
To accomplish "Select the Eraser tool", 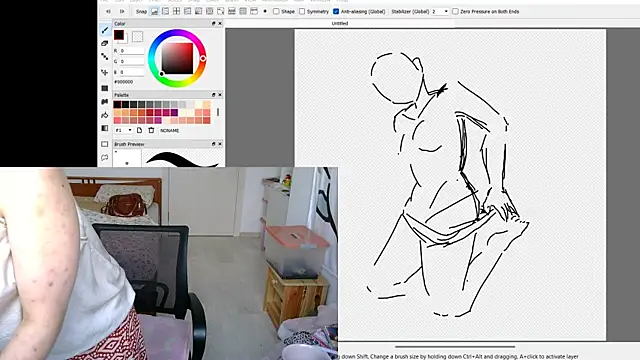I will (x=105, y=43).
